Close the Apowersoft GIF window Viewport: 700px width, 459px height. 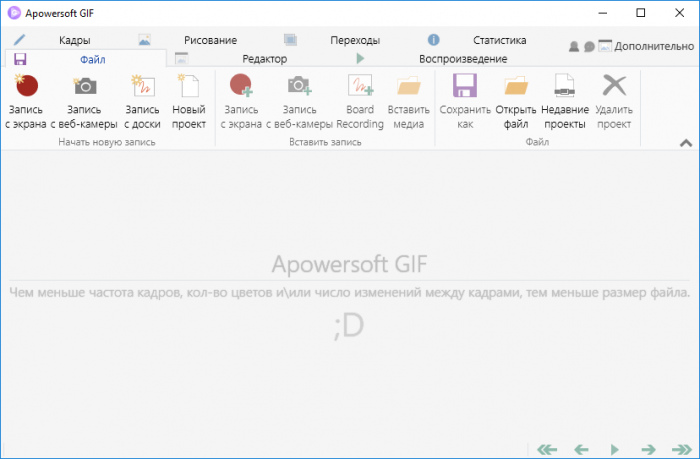679,13
